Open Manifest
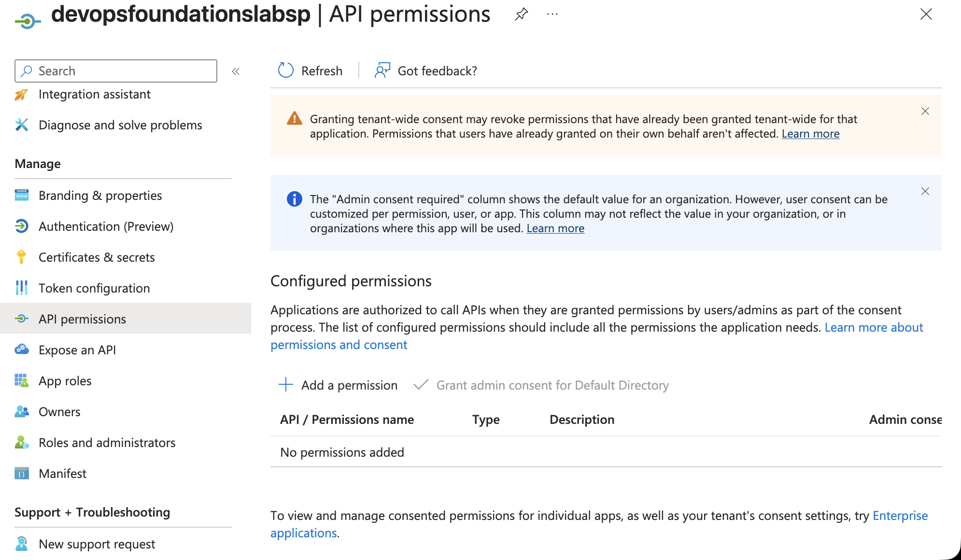 (62, 474)
